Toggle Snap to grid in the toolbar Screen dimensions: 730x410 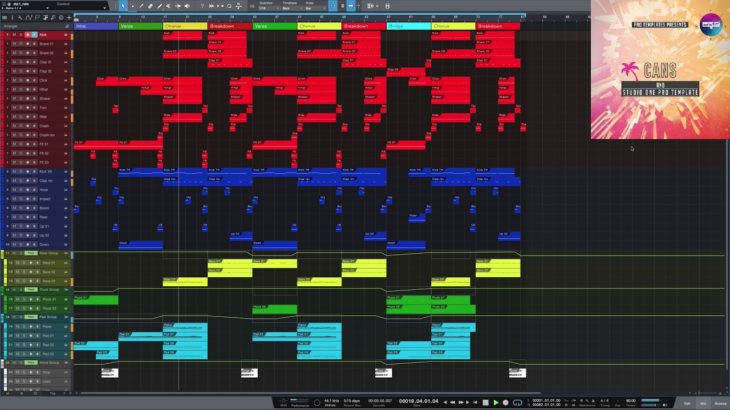tap(333, 6)
